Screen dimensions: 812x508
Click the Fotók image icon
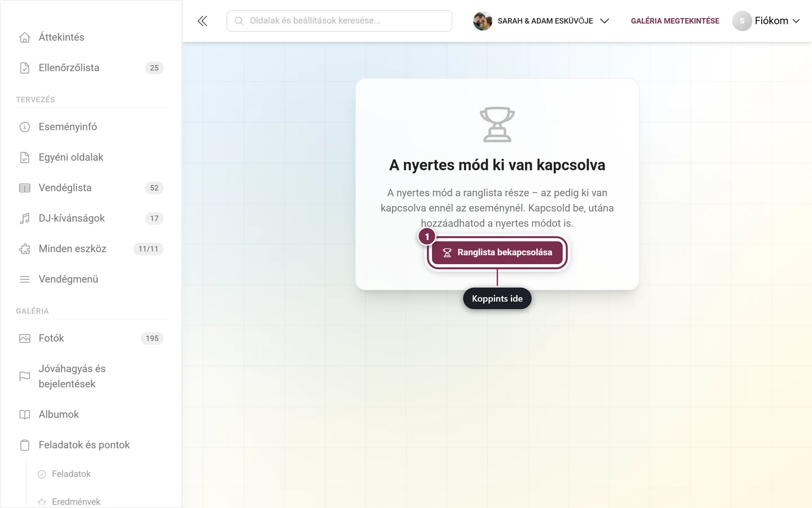[25, 339]
